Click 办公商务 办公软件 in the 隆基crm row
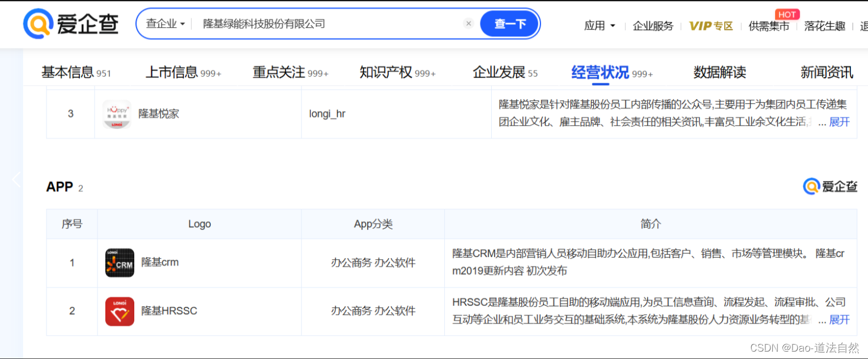Screen dimensions: 868x359 point(373,263)
